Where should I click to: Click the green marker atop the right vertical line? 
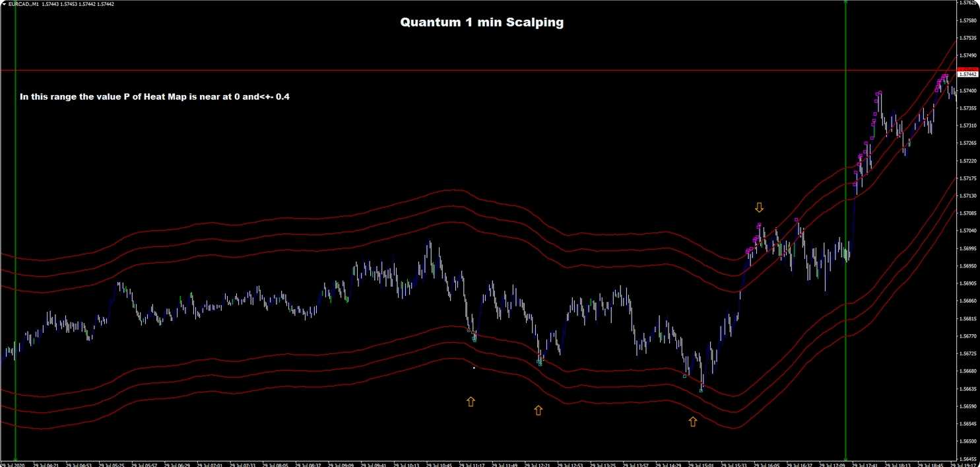(x=845, y=2)
